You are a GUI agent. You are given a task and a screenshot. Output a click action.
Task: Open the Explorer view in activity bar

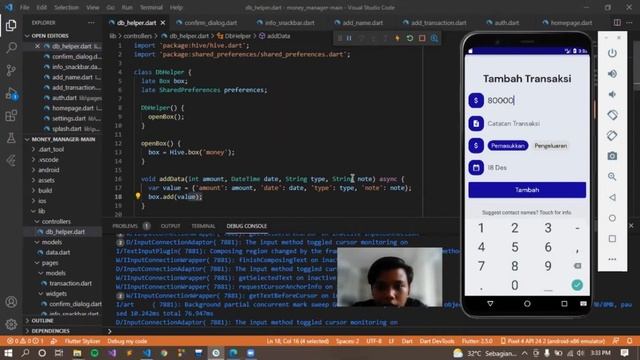coord(11,26)
